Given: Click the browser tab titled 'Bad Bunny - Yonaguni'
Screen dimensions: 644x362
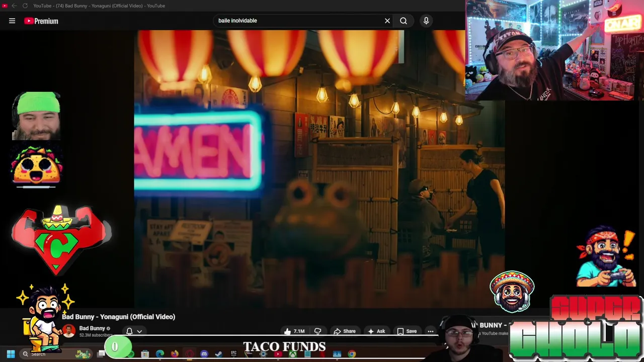Looking at the screenshot, I should 99,6.
